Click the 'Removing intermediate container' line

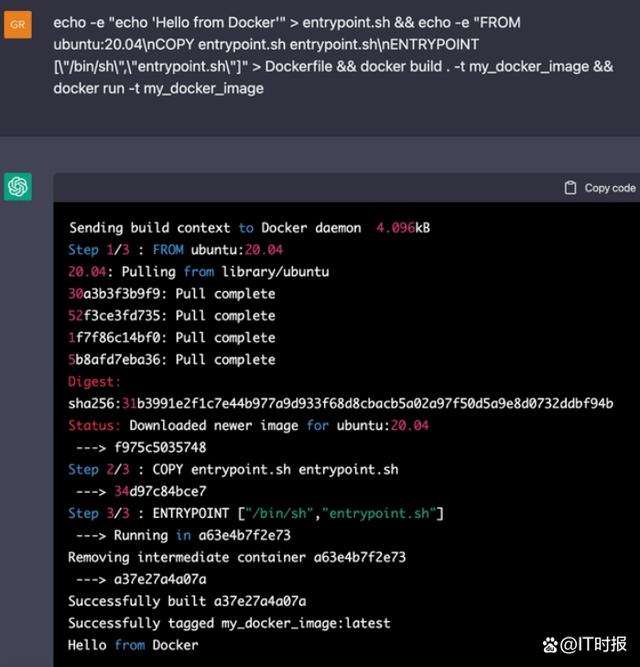[237, 557]
